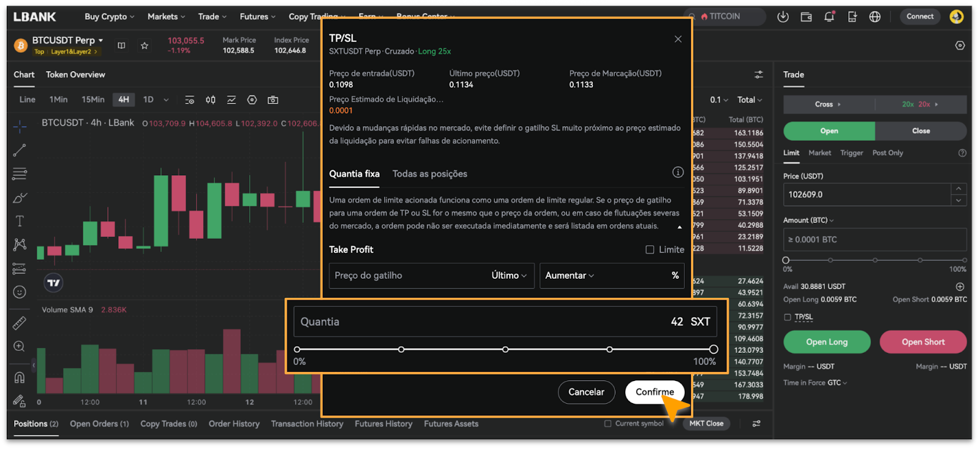Open the Order History tab
The width and height of the screenshot is (980, 449).
tap(234, 424)
